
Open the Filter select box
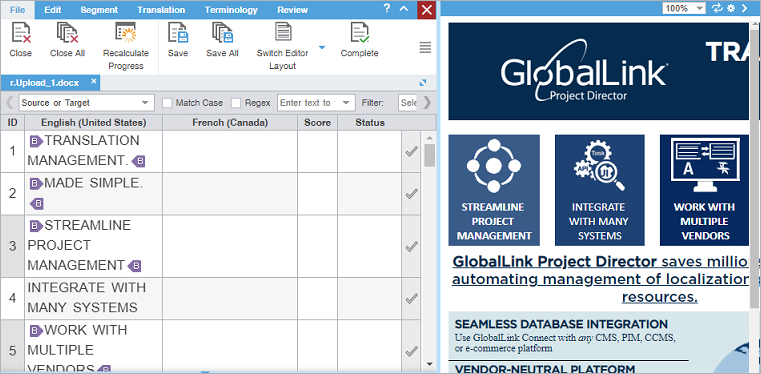coord(409,103)
